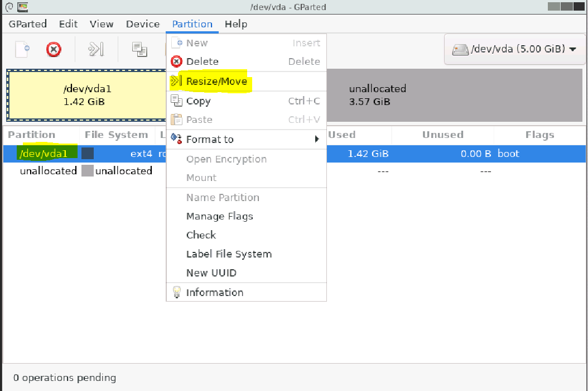This screenshot has width=588, height=391.
Task: Open the Edit menu
Action: (x=68, y=24)
